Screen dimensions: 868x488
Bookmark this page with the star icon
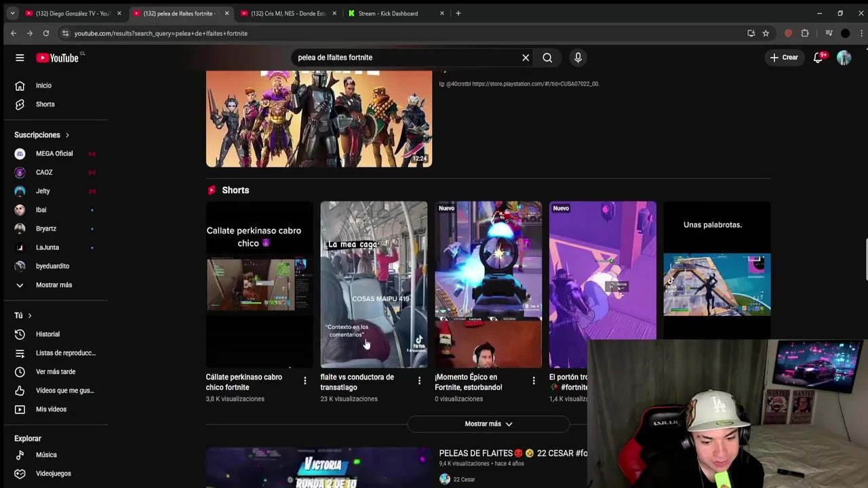[x=766, y=33]
